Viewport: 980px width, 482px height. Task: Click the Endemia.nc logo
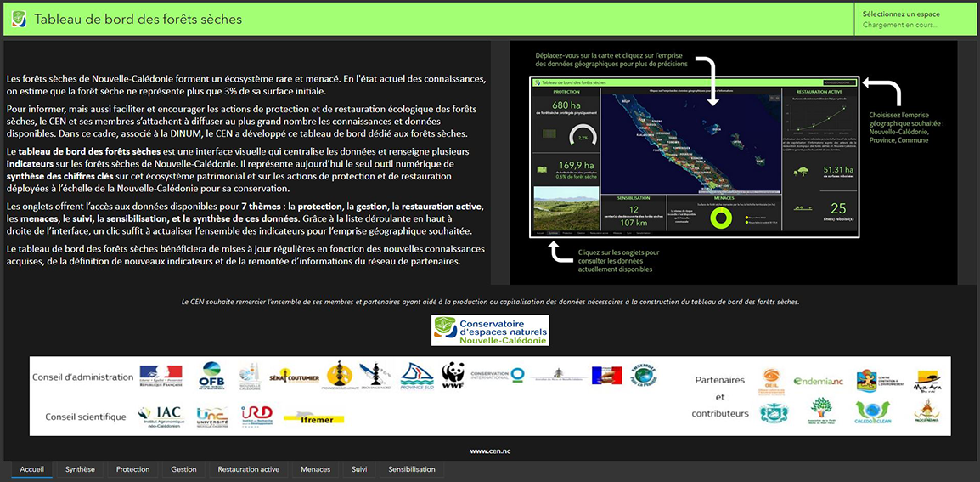tap(818, 381)
